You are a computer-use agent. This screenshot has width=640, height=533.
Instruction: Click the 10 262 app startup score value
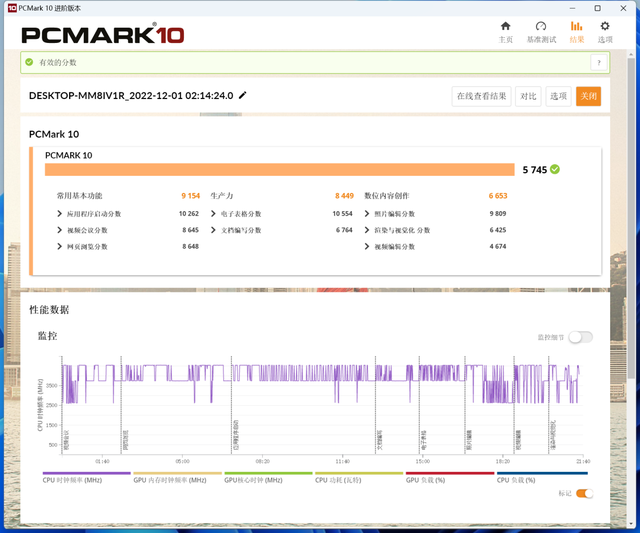(x=189, y=213)
